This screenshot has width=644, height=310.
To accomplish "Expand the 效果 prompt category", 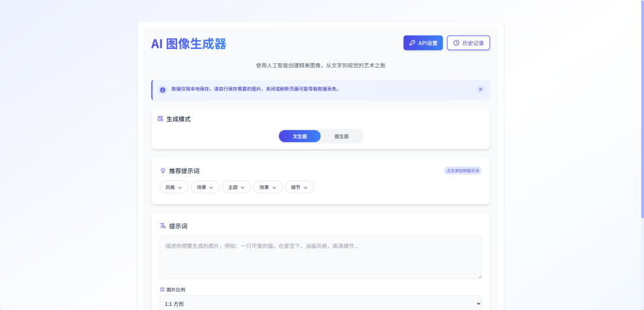I will coord(268,187).
